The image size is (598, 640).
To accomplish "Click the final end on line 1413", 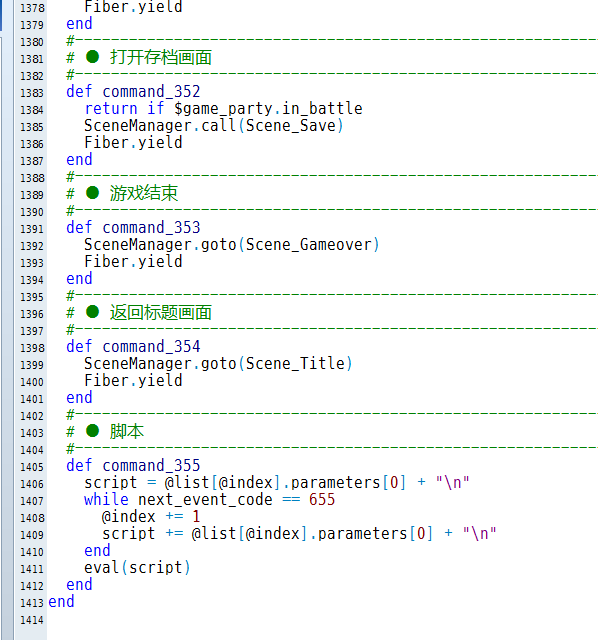I will tap(61, 602).
